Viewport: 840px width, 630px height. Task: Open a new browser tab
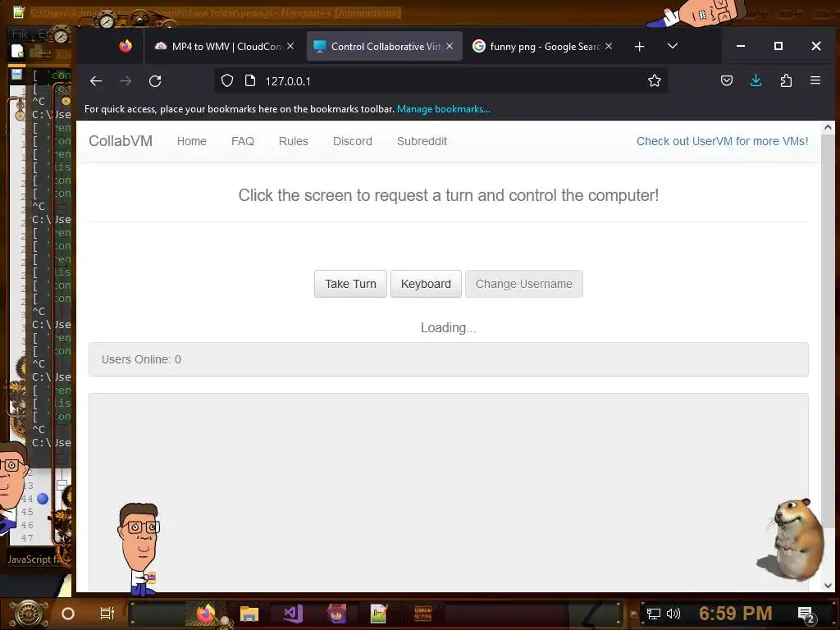[639, 47]
